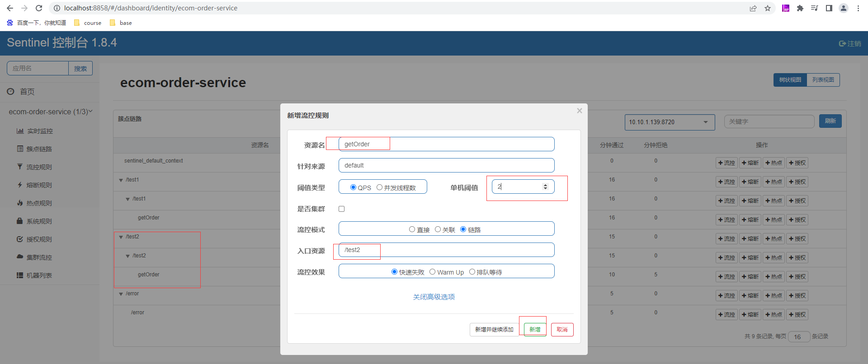
Task: Click the 应用名 search field
Action: click(x=38, y=68)
